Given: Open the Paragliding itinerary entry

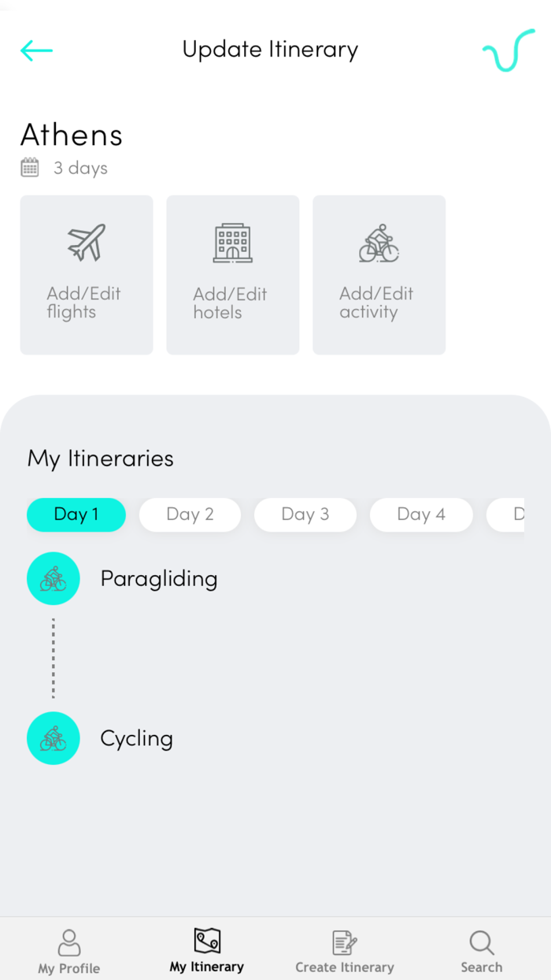Looking at the screenshot, I should tap(158, 578).
